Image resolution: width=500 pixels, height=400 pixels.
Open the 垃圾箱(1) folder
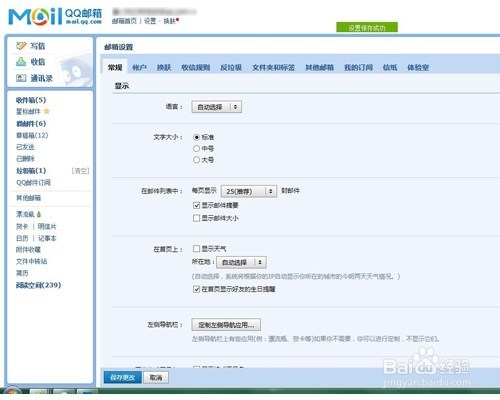[31, 171]
